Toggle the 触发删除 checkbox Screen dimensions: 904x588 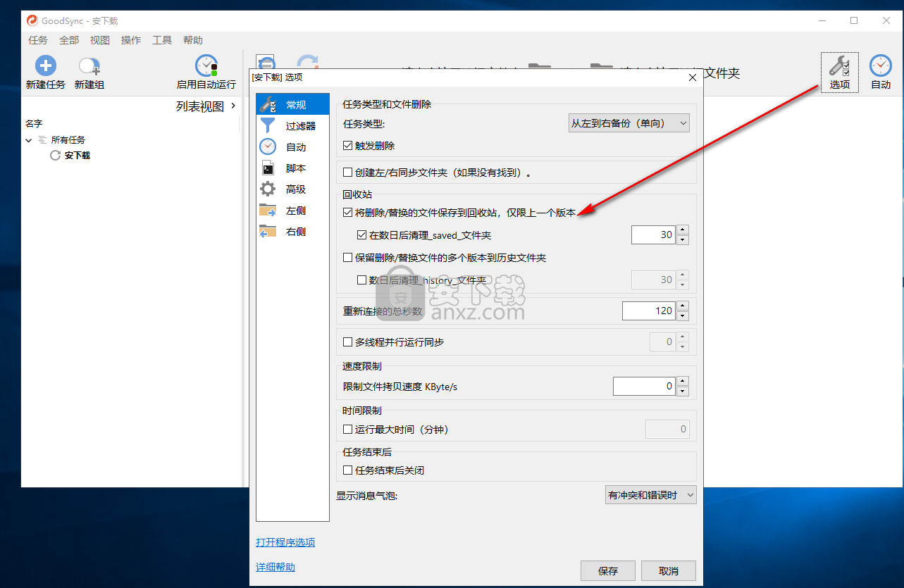point(347,146)
